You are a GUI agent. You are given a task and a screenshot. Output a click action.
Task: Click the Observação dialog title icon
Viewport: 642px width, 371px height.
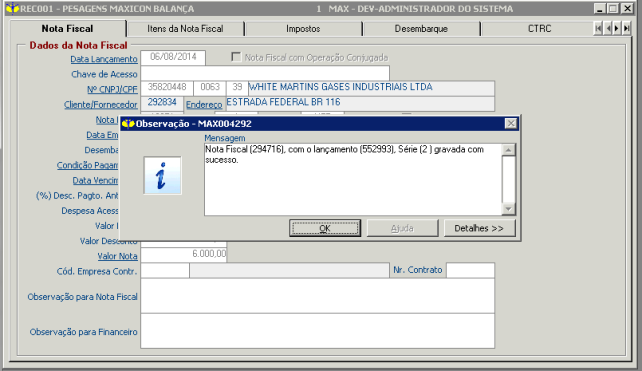pos(128,123)
